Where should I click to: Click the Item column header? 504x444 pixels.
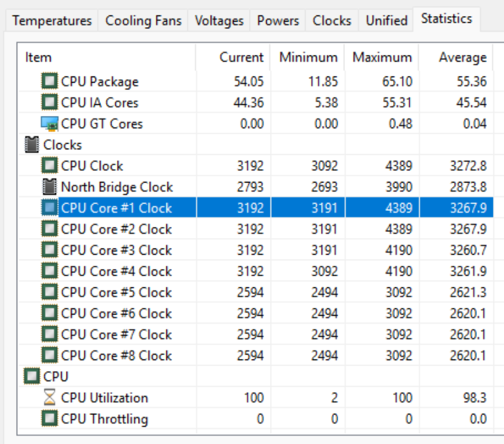tap(38, 57)
